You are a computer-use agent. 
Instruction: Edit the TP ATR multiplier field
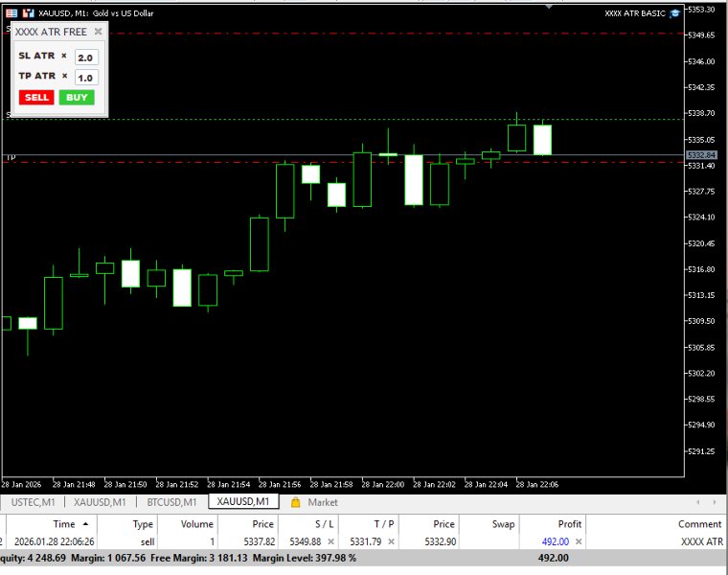pos(86,78)
